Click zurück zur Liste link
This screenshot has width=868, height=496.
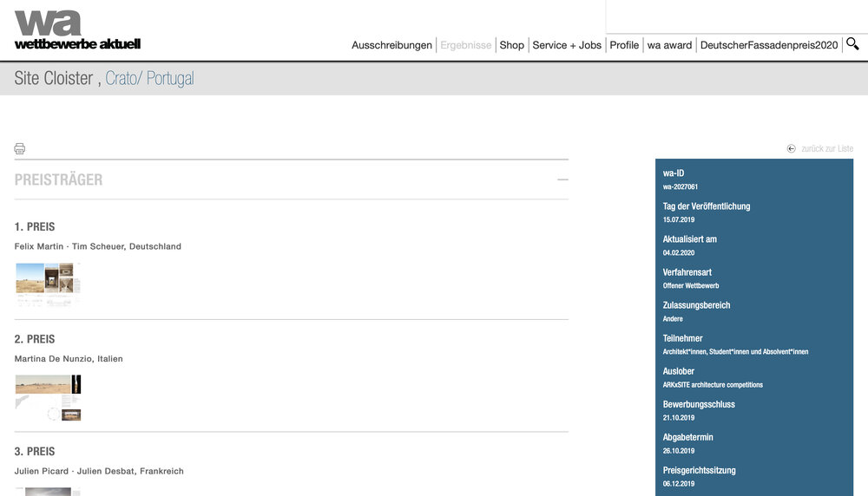click(x=826, y=148)
